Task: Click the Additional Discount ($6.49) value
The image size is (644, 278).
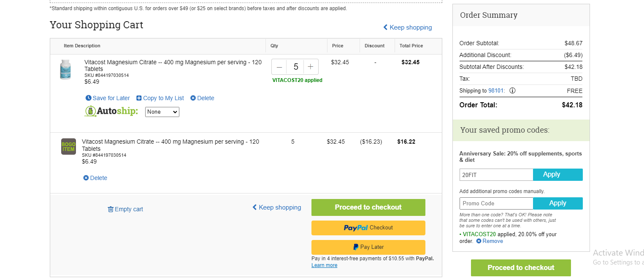Action: 573,55
